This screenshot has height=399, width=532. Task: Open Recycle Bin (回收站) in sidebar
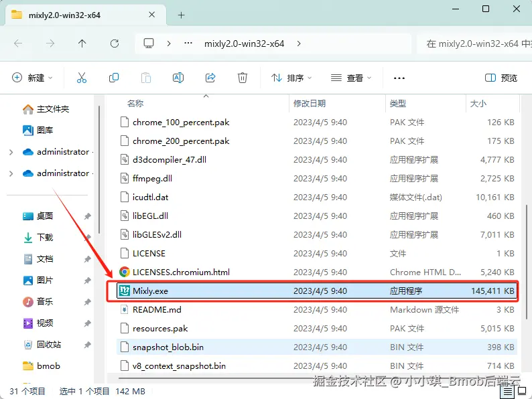42,344
